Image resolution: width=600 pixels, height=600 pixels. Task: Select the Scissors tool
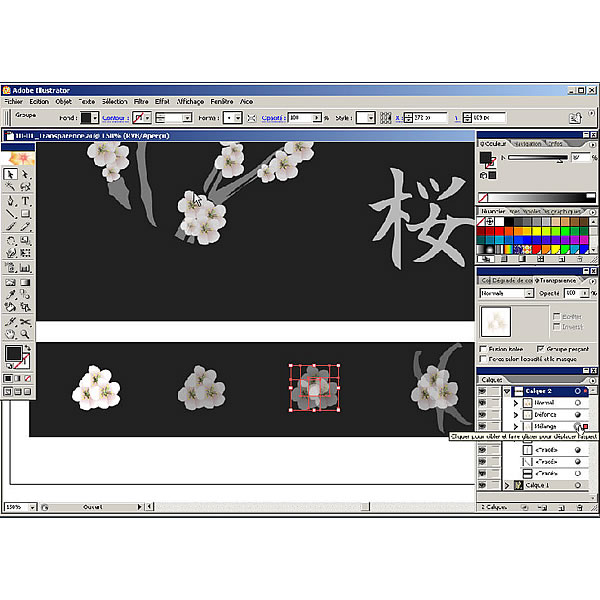pos(25,322)
